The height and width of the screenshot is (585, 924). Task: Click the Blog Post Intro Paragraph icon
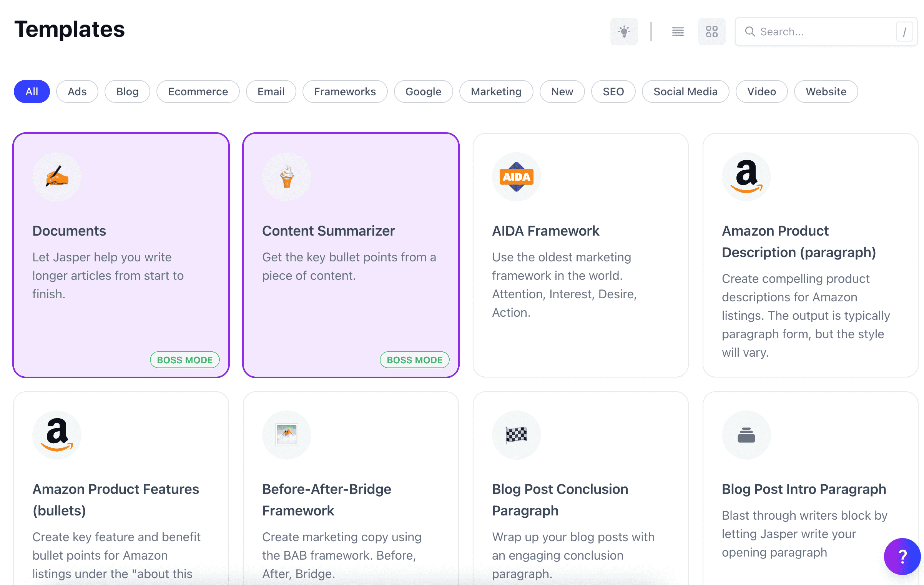pyautogui.click(x=746, y=435)
